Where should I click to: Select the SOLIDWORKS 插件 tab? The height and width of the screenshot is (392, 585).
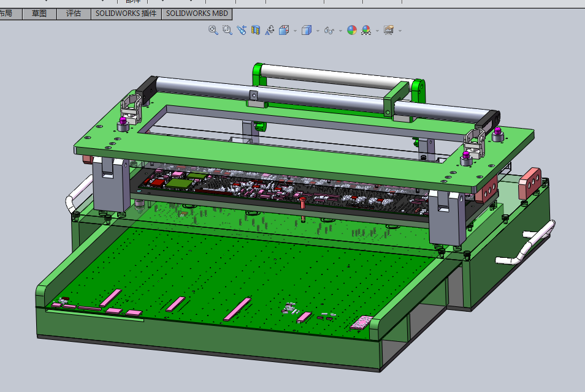[126, 13]
